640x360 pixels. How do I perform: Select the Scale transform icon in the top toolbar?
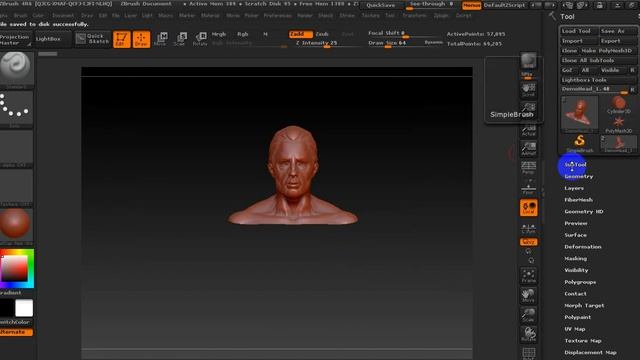pyautogui.click(x=180, y=39)
